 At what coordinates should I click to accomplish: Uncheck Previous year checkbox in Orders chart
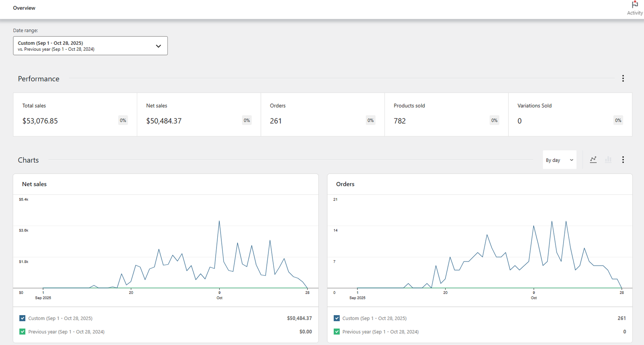(337, 332)
